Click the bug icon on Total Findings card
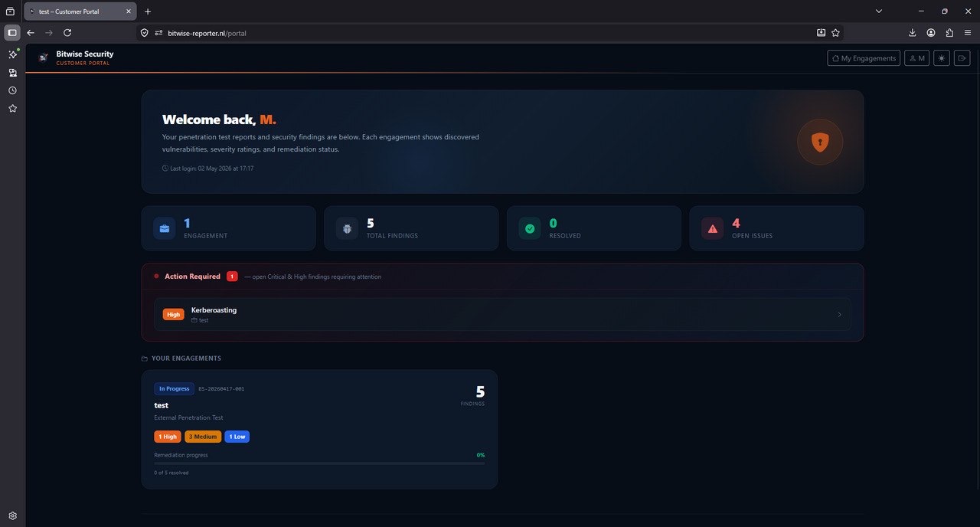This screenshot has height=527, width=980. [x=347, y=228]
